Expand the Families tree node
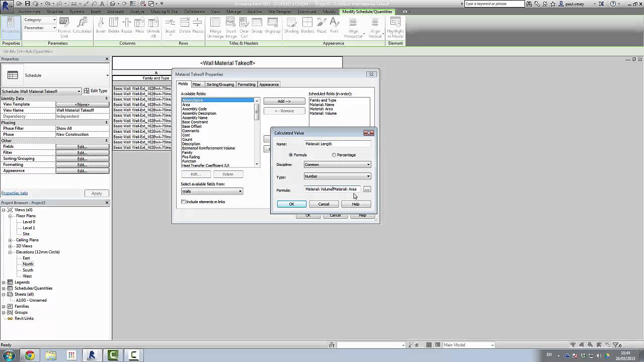Image resolution: width=644 pixels, height=362 pixels. [4, 306]
